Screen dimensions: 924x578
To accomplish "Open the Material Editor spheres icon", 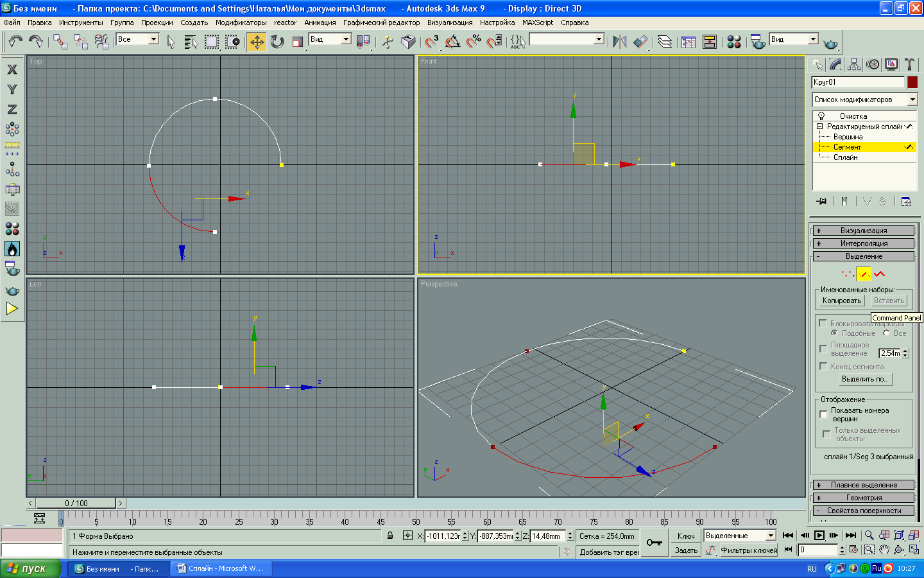I will 734,42.
